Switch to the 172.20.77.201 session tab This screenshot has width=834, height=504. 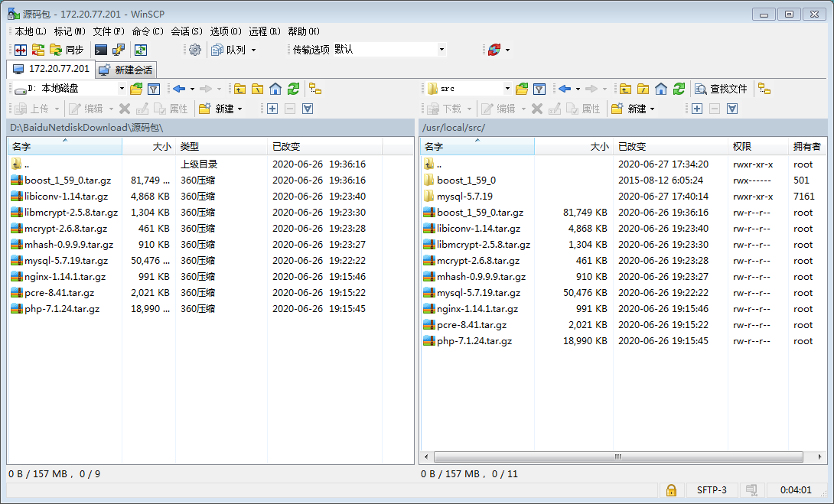(51, 69)
